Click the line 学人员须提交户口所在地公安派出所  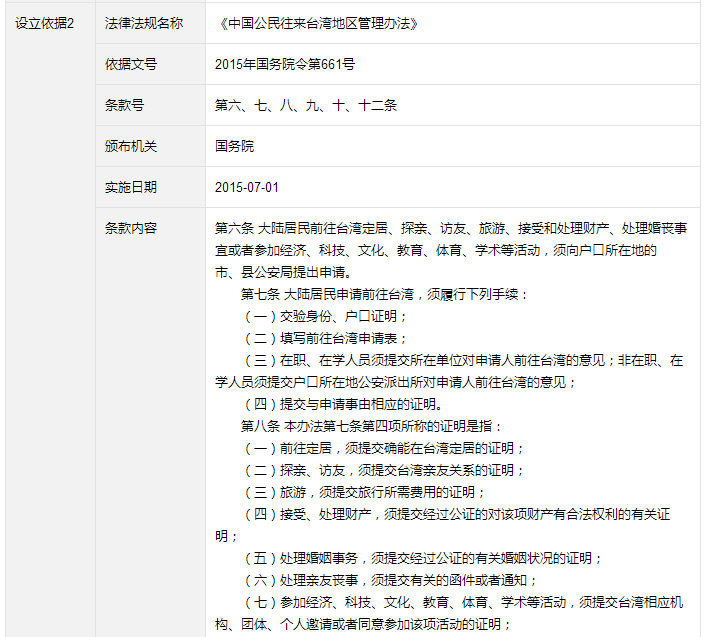tap(396, 382)
